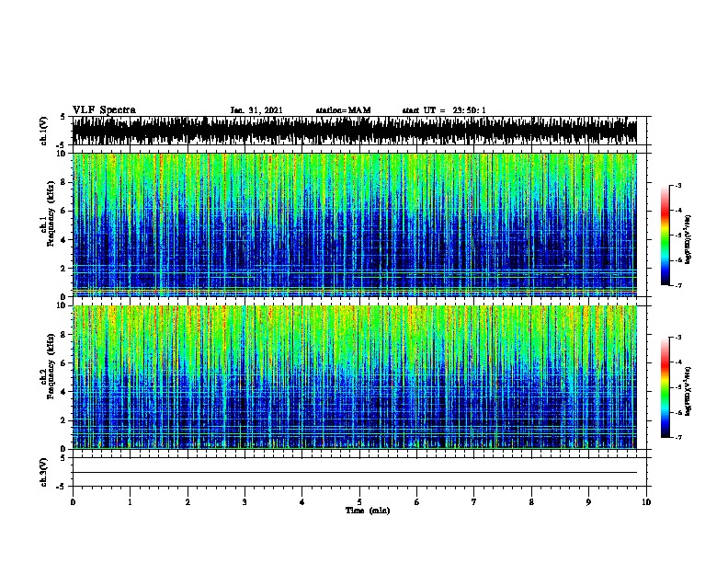Click the flat ch.3 voltage trace line
Viewport: 728px width, 563px height.
coord(355,473)
